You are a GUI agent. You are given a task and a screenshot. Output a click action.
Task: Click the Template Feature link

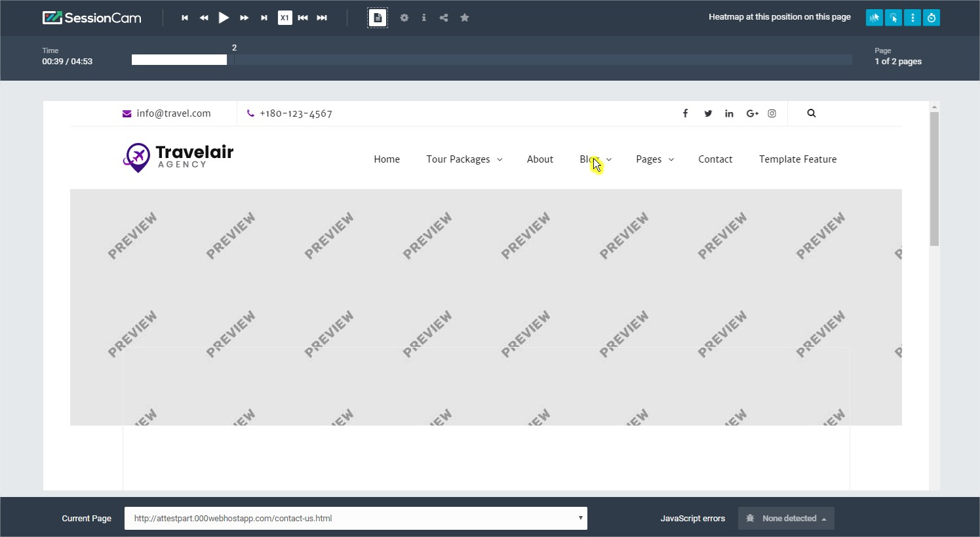[x=797, y=159]
